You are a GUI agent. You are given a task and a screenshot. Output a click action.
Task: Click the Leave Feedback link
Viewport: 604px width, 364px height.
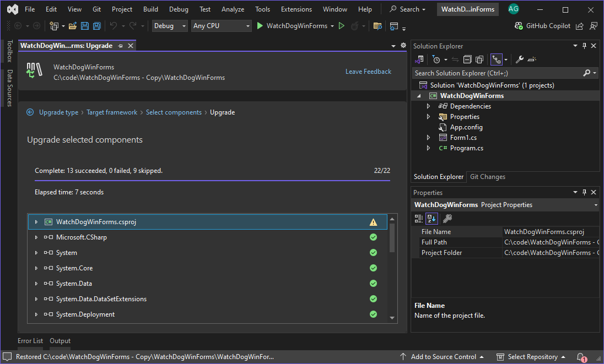point(368,71)
